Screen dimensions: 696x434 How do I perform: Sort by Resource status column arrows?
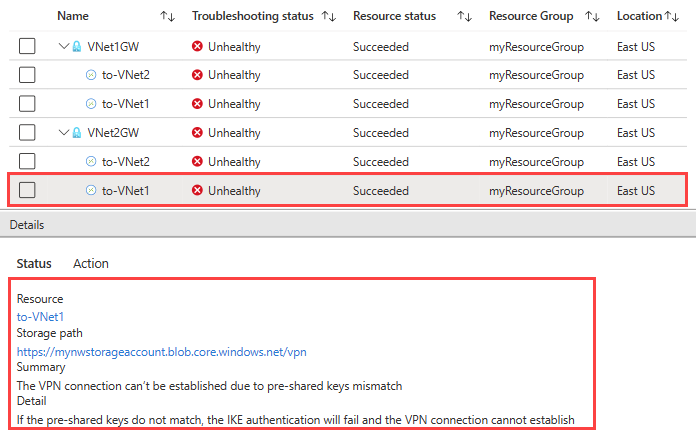point(464,16)
